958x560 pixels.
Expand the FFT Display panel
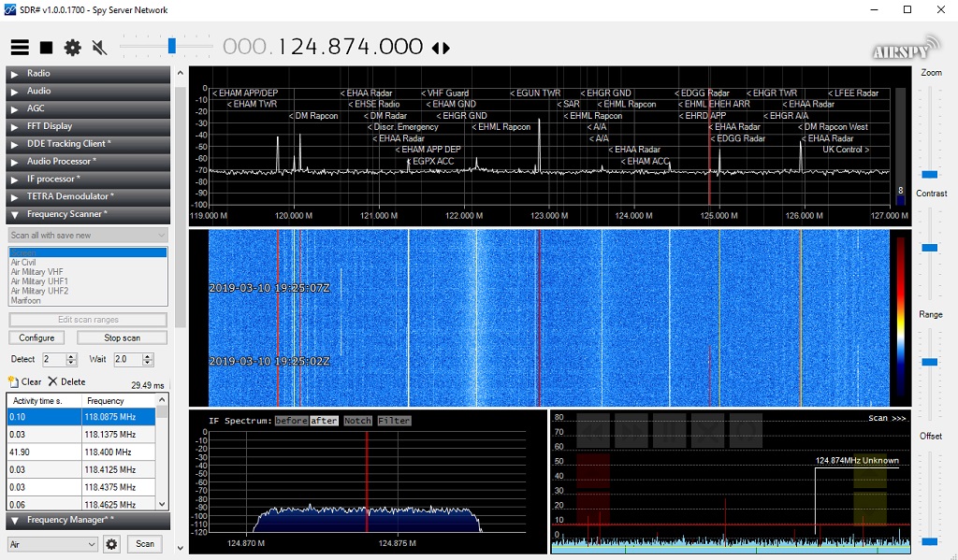point(88,126)
